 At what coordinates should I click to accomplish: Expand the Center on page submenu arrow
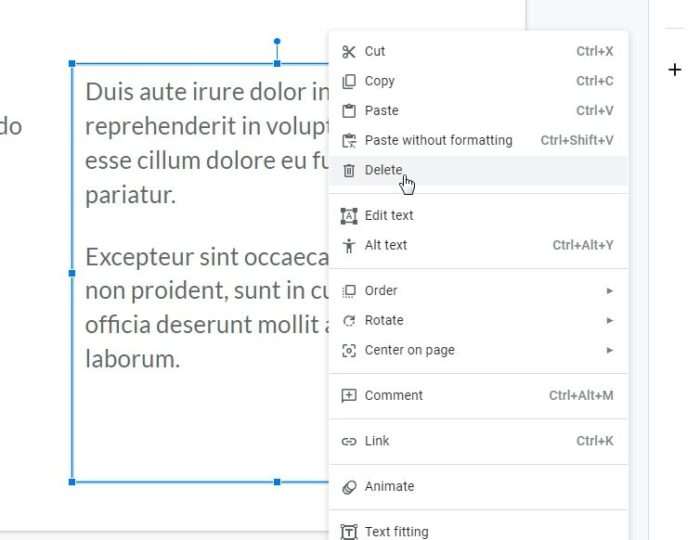tap(609, 350)
